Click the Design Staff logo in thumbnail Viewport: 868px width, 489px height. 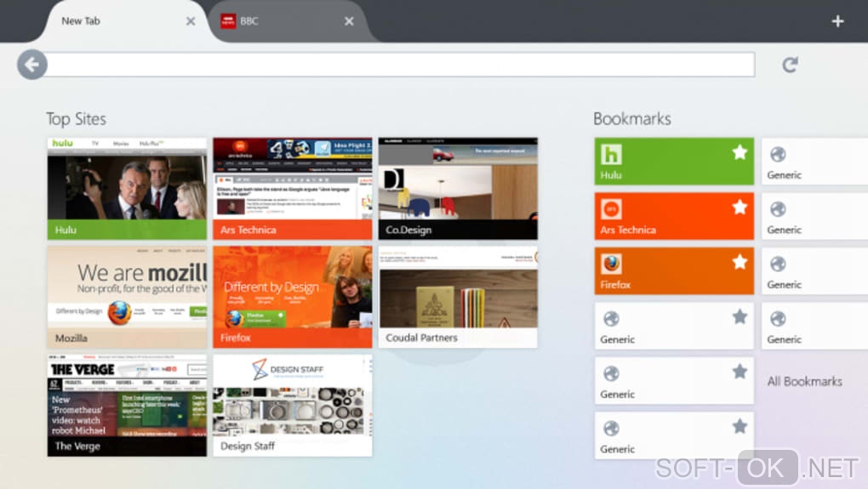coord(288,370)
